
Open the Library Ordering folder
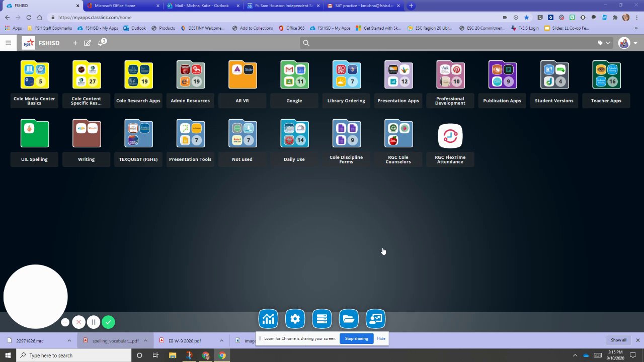pos(346,75)
